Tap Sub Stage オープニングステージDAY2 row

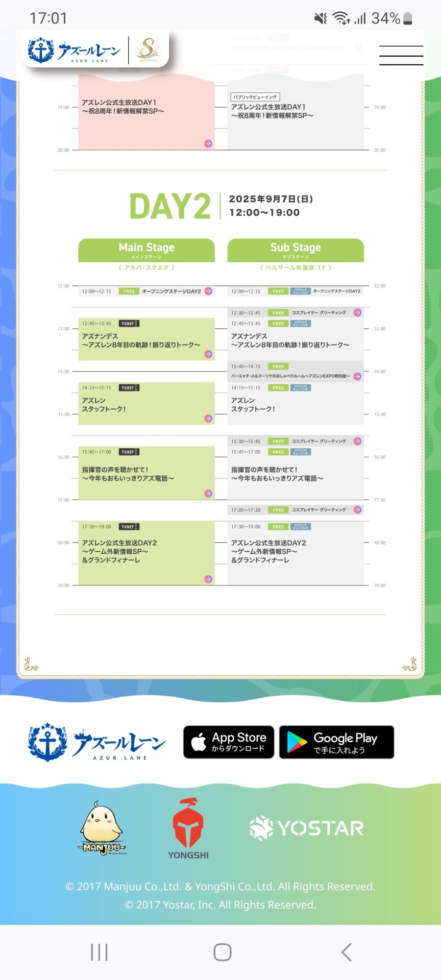(x=295, y=291)
